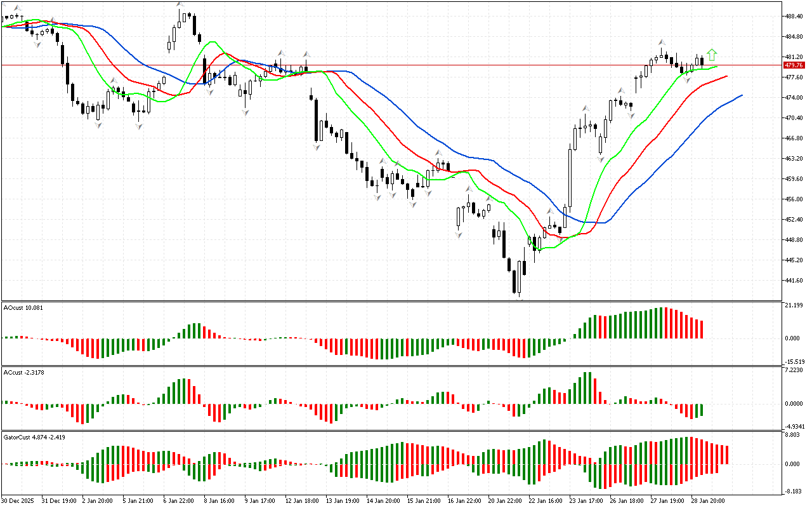The width and height of the screenshot is (812, 508).
Task: Click the GatorCust 4.874 -2.419 label
Action: (x=34, y=437)
